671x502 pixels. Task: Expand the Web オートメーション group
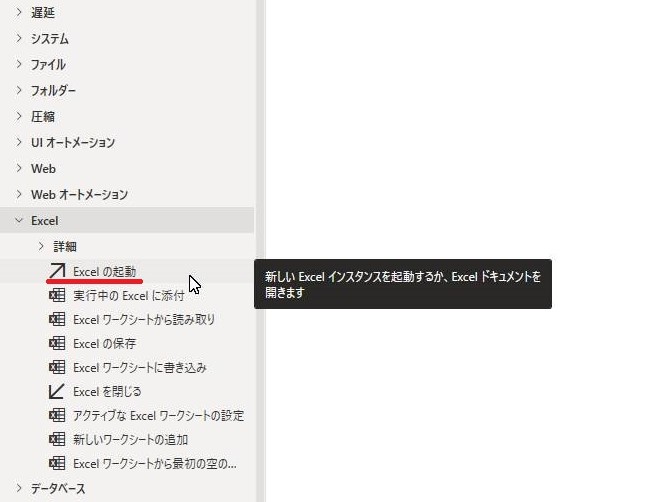pyautogui.click(x=18, y=194)
